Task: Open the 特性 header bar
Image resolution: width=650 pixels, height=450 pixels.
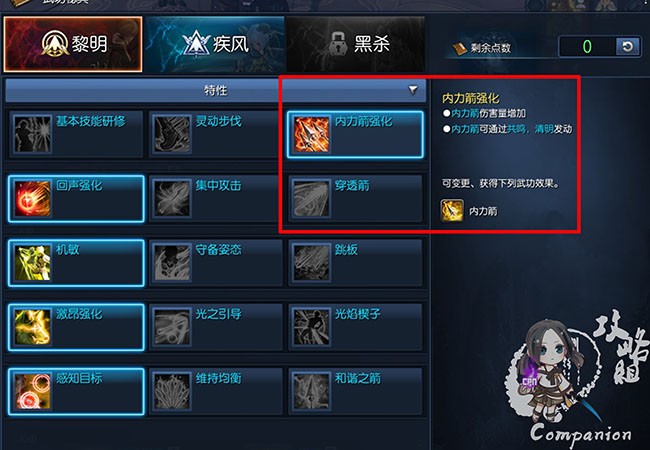Action: click(216, 90)
